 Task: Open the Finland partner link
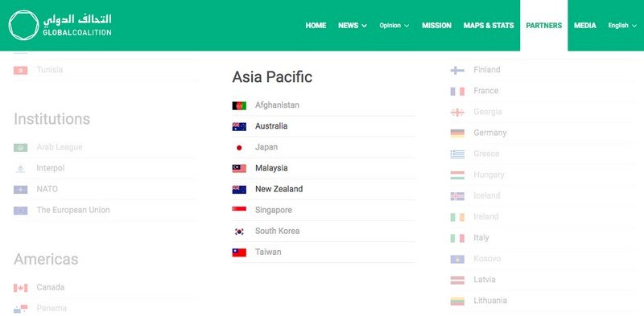(487, 70)
